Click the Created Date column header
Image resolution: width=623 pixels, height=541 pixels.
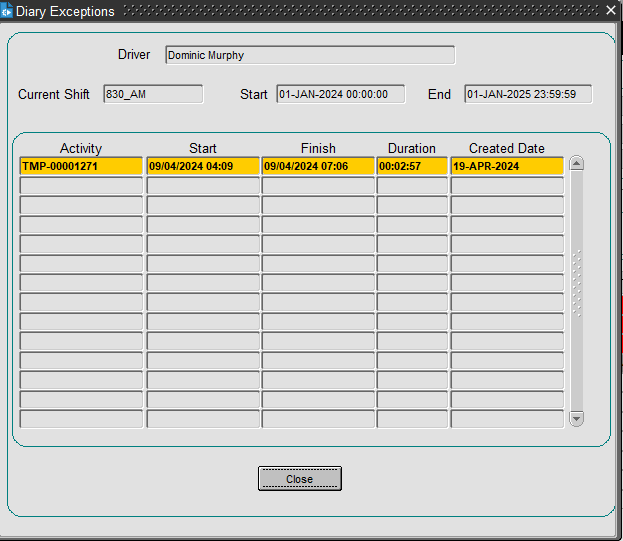pyautogui.click(x=507, y=148)
